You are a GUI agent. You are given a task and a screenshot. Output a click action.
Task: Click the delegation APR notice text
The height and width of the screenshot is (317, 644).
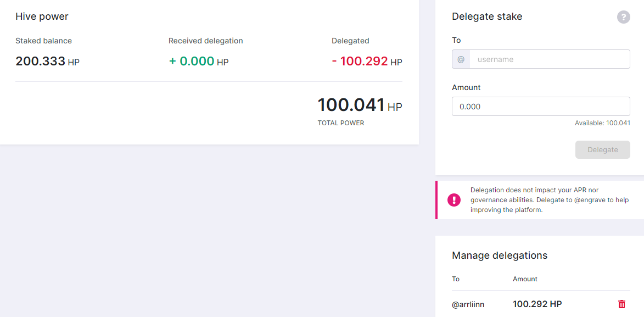(542, 200)
